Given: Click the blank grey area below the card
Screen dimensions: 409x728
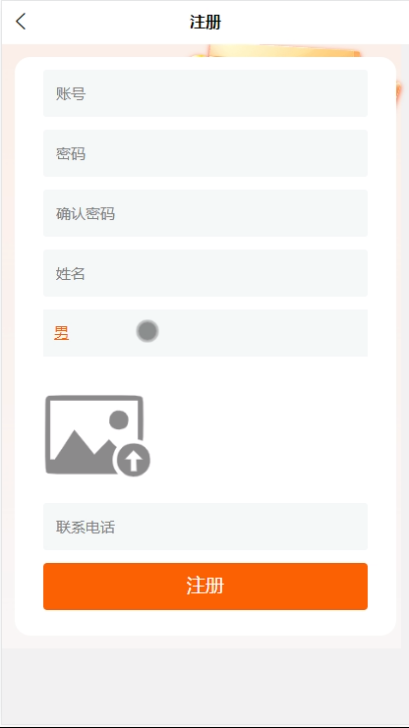Looking at the screenshot, I should tap(204, 687).
